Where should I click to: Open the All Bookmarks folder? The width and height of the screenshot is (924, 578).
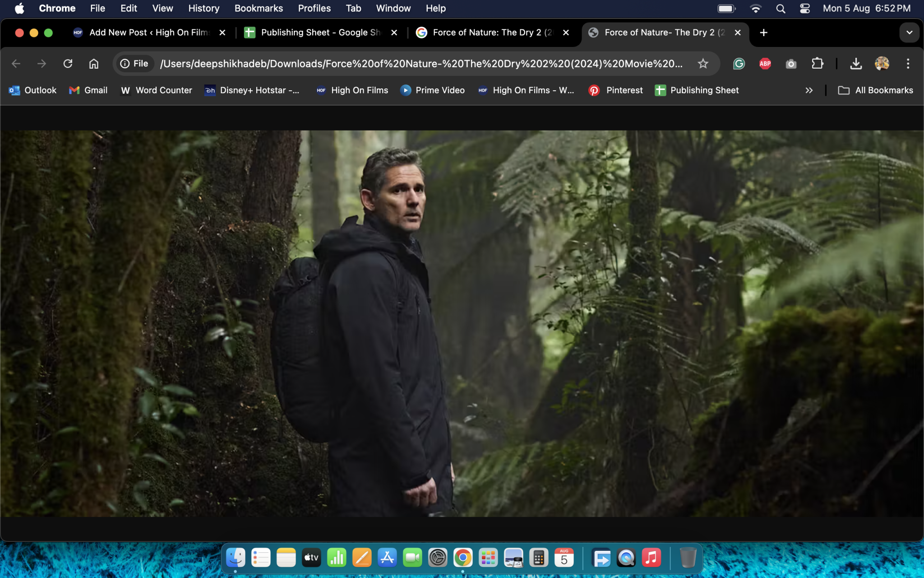(875, 90)
